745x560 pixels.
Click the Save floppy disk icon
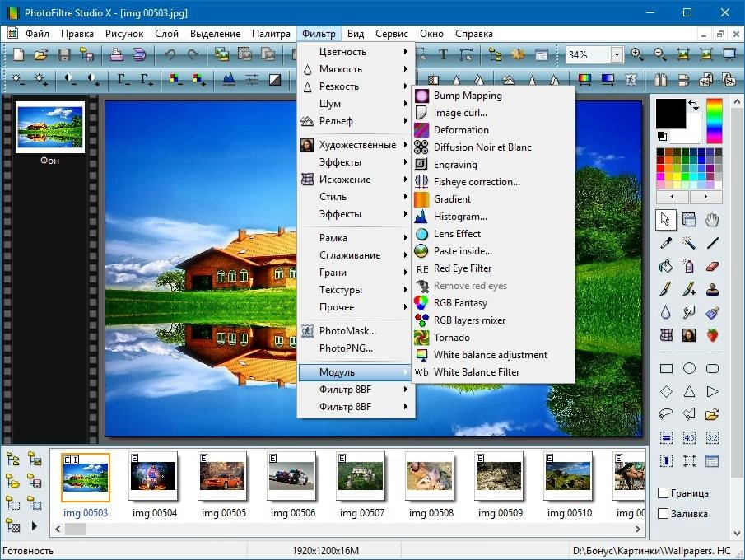(64, 54)
